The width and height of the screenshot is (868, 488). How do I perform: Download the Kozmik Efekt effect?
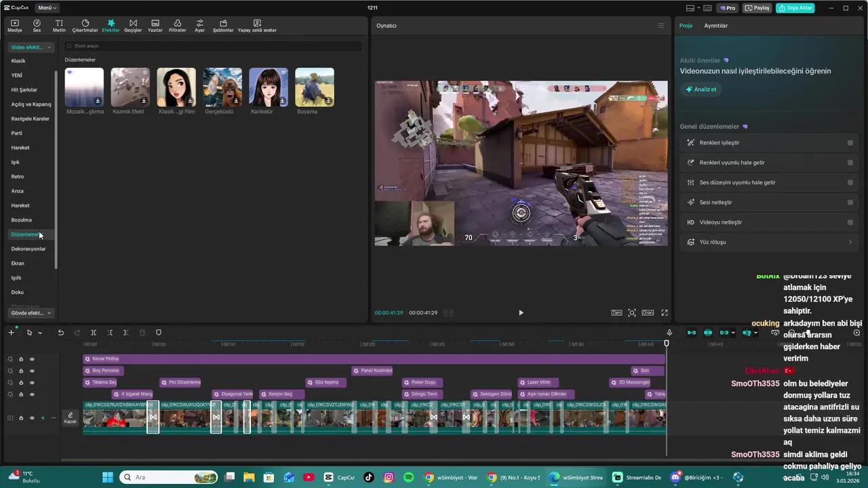[x=144, y=101]
